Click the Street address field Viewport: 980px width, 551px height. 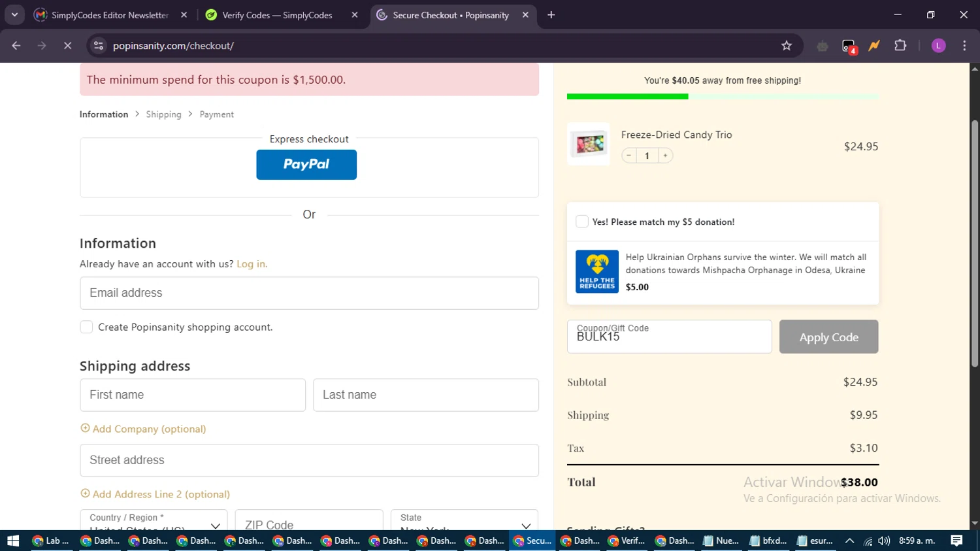point(309,460)
